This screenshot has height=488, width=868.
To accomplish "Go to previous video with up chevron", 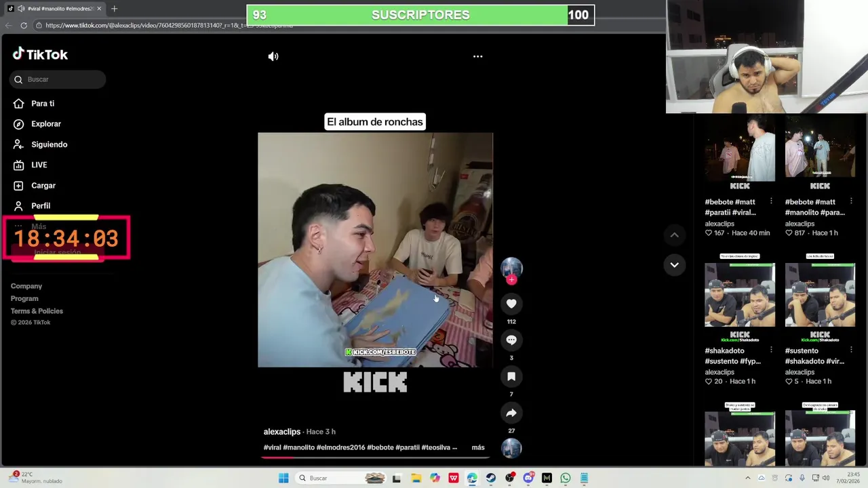I will pyautogui.click(x=674, y=235).
